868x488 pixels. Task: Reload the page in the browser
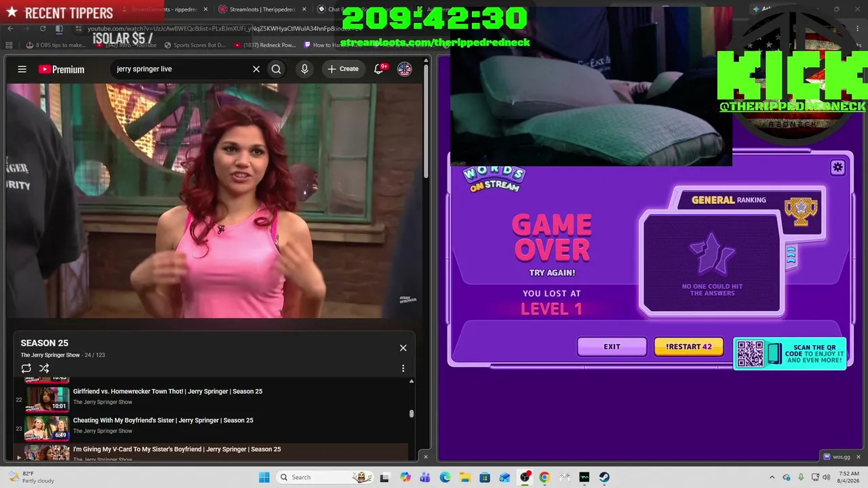point(43,28)
